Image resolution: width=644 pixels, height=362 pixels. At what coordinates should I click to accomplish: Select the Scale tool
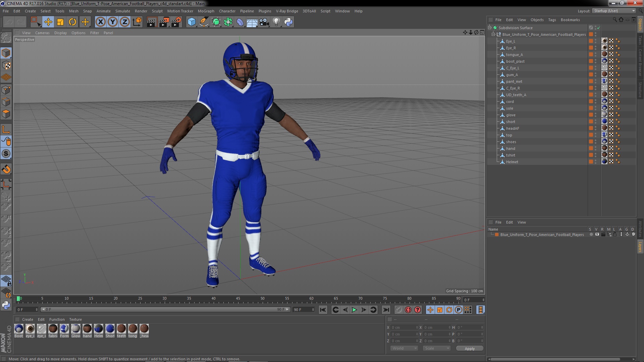tap(60, 22)
